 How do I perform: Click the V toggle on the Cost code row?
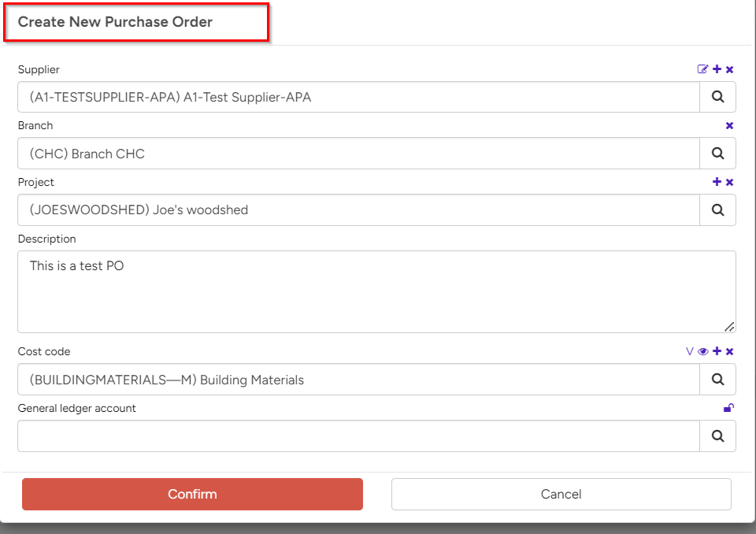[x=689, y=351]
